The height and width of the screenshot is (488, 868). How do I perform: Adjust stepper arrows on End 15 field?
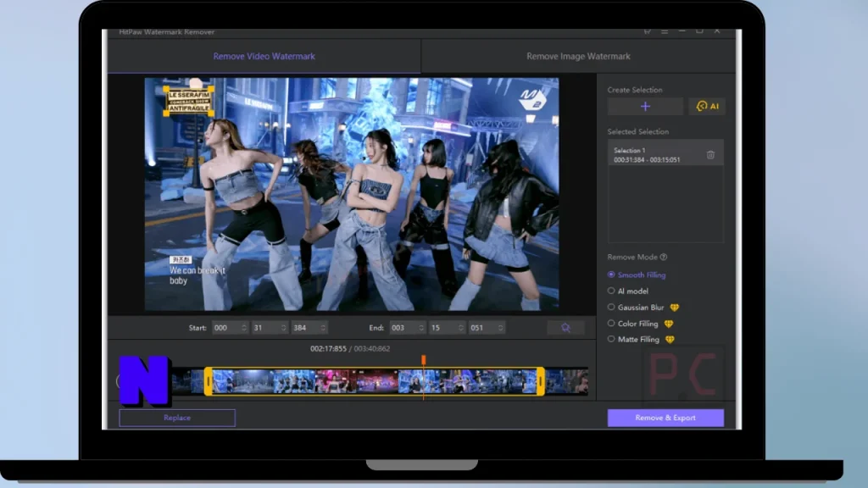(x=461, y=328)
